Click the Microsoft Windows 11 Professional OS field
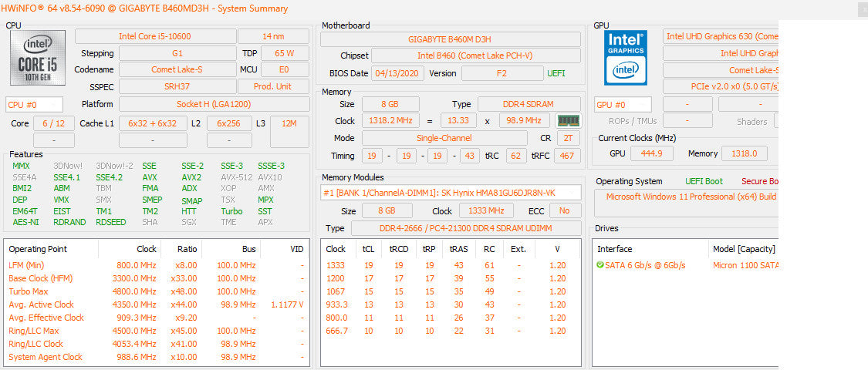This screenshot has height=370, width=868. [687, 203]
